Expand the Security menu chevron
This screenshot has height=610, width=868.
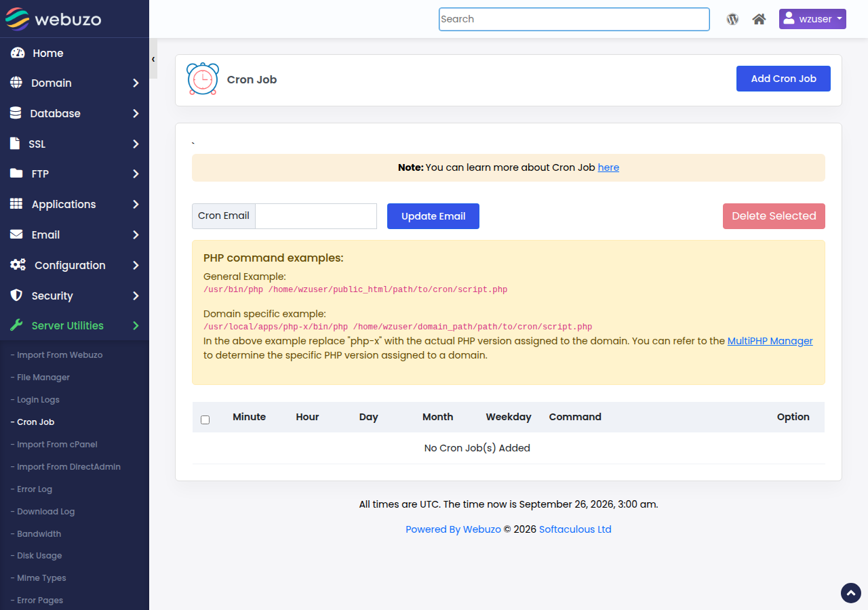pyautogui.click(x=136, y=296)
